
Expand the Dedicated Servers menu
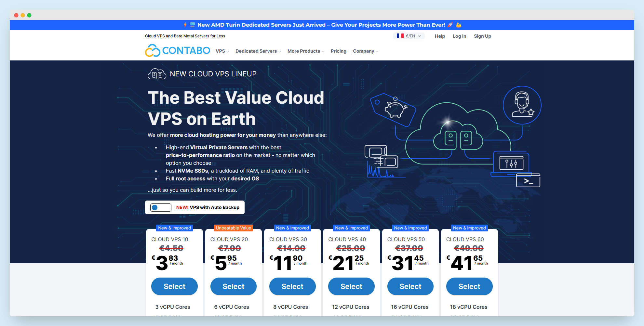[x=258, y=51]
